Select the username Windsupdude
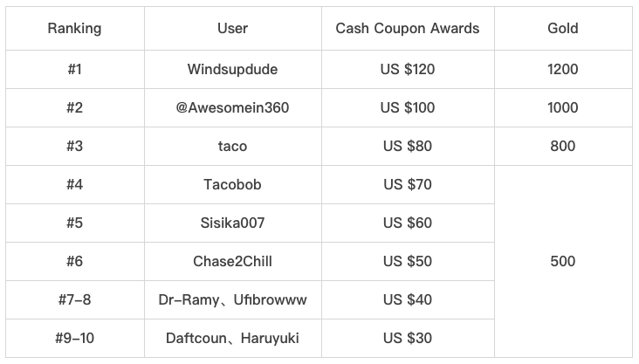The width and height of the screenshot is (639, 364). pos(232,69)
